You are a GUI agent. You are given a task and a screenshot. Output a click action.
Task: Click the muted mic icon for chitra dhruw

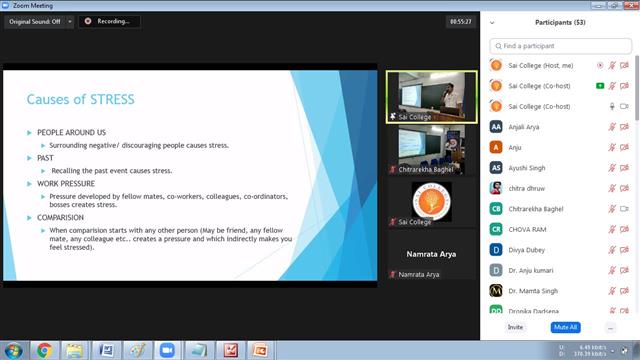[612, 188]
